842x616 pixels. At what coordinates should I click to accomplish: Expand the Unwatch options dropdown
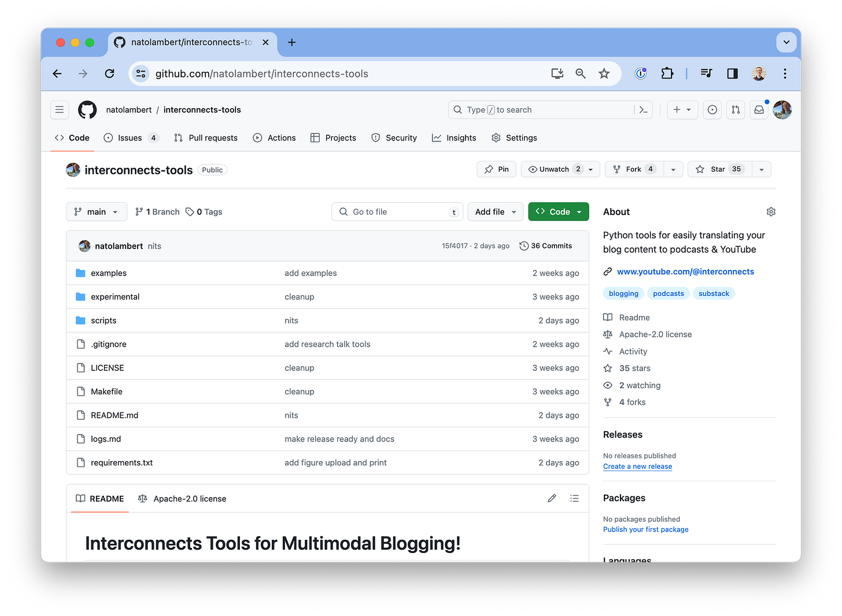[x=591, y=169]
